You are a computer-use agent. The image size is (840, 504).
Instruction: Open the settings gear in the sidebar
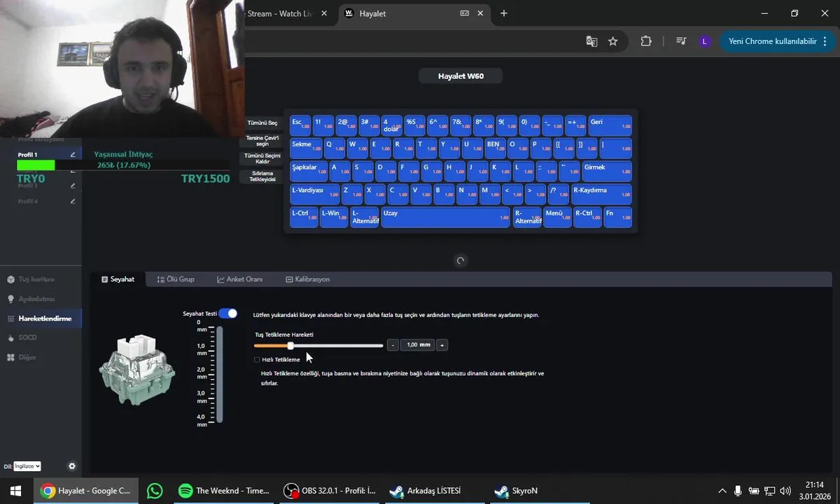[71, 466]
